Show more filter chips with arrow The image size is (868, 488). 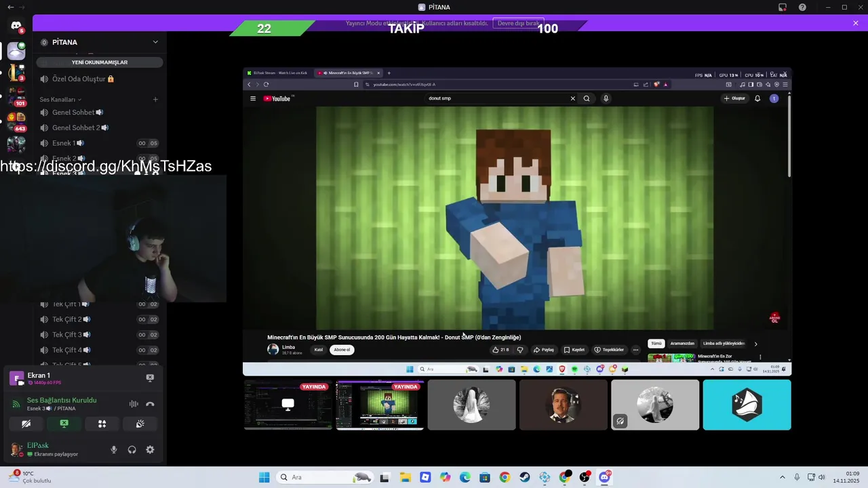756,344
